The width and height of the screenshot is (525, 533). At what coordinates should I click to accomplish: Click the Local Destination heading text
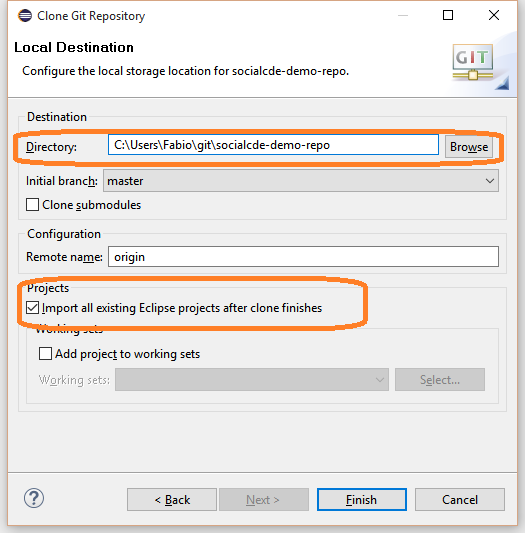[74, 47]
